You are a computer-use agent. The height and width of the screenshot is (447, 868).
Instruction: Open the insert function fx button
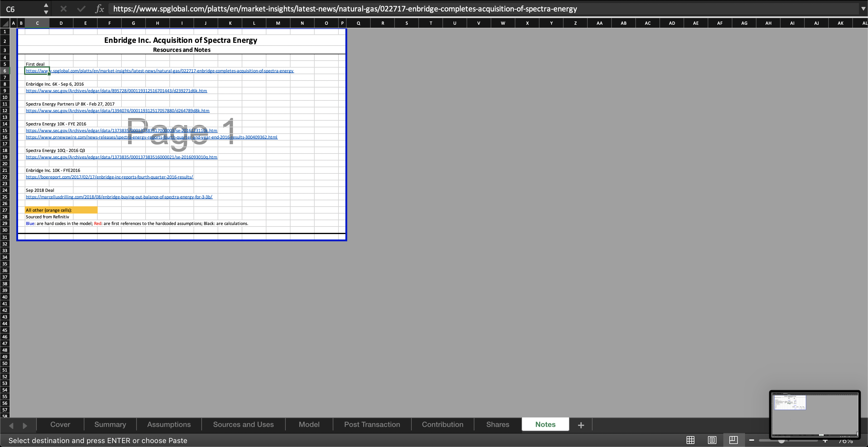(99, 9)
